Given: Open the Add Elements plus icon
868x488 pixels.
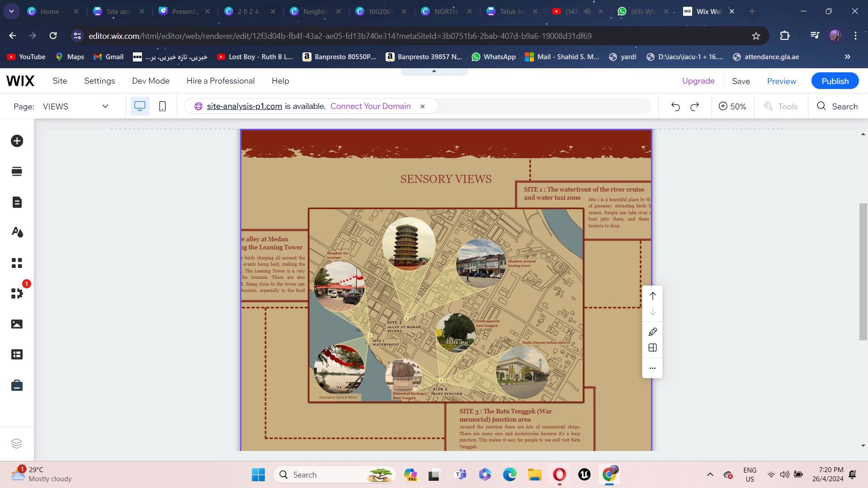Looking at the screenshot, I should coord(17,141).
